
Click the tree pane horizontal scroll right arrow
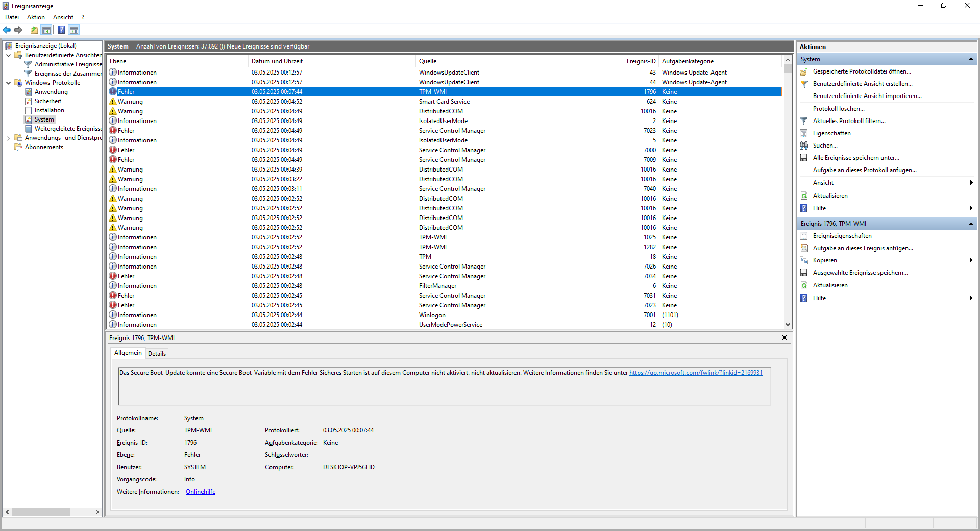[97, 512]
